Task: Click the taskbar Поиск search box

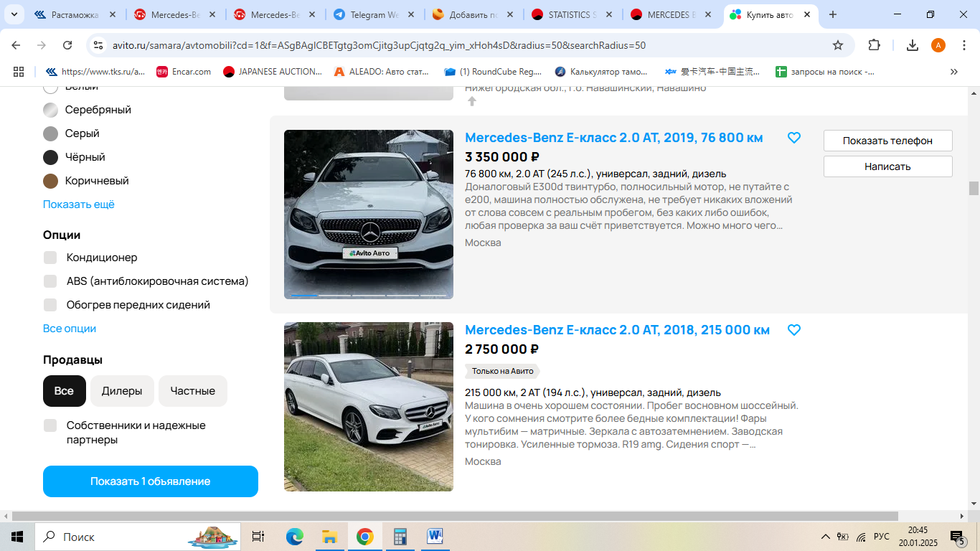Action: [x=138, y=537]
